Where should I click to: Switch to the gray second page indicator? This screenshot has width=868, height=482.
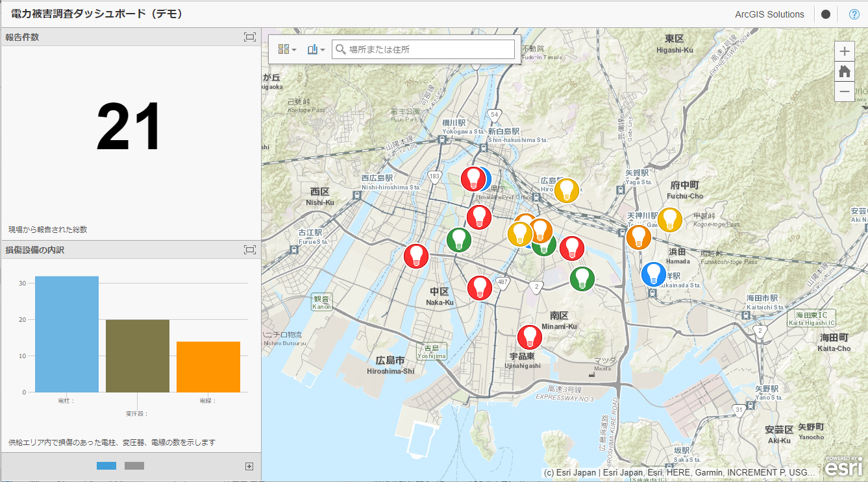click(134, 466)
